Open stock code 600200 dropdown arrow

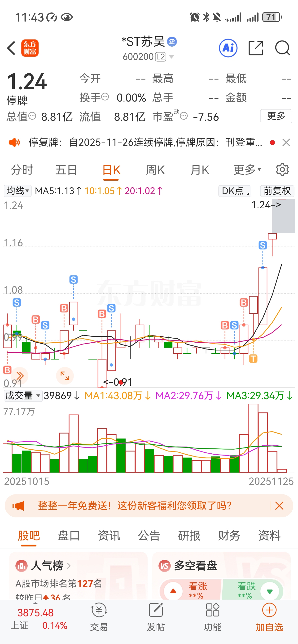[171, 57]
